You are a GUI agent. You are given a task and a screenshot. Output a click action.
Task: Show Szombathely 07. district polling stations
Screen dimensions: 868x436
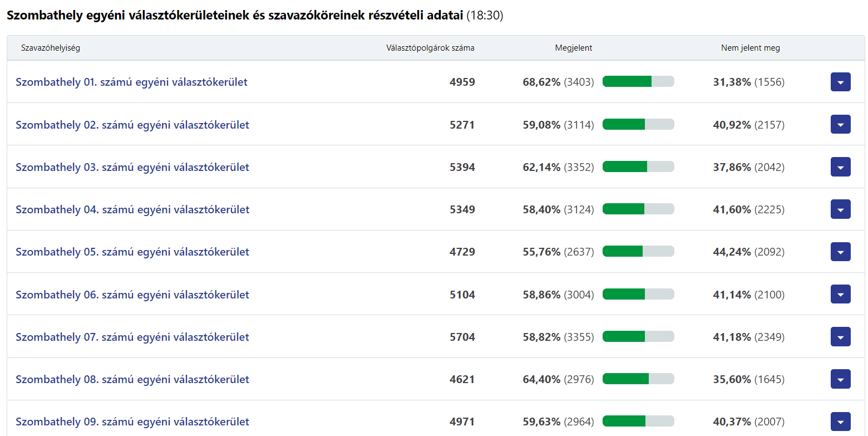tap(840, 336)
